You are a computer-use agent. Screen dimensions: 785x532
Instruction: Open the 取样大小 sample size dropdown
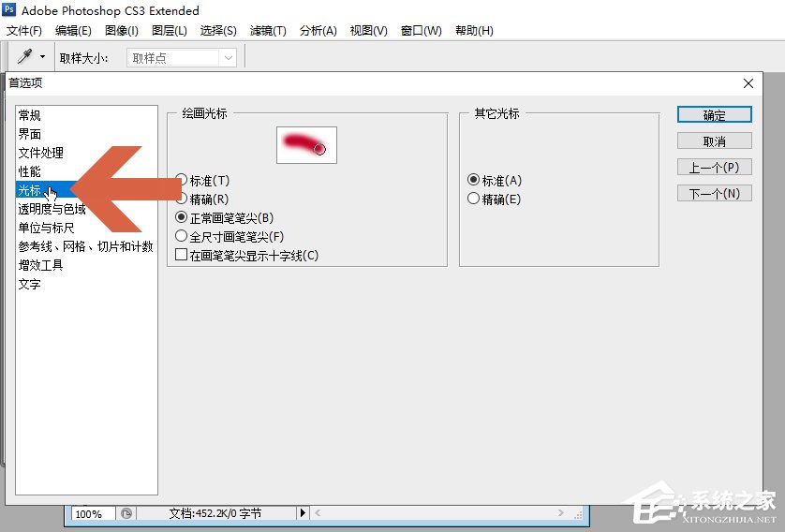[181, 58]
